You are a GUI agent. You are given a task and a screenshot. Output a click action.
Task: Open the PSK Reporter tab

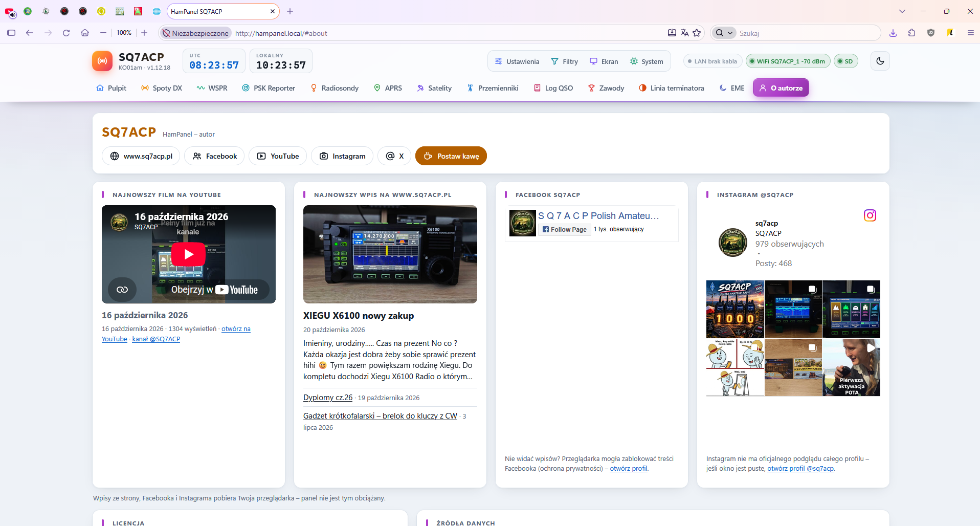(269, 88)
